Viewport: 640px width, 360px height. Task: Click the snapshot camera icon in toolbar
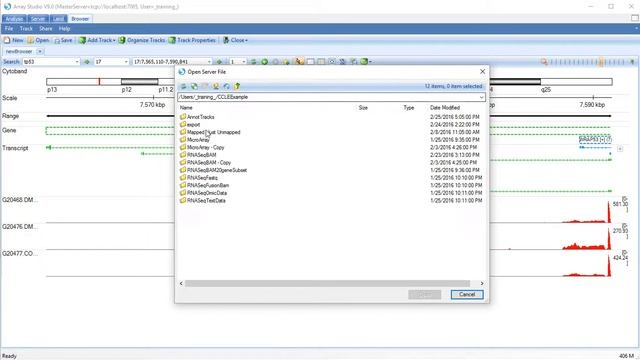pos(332,62)
